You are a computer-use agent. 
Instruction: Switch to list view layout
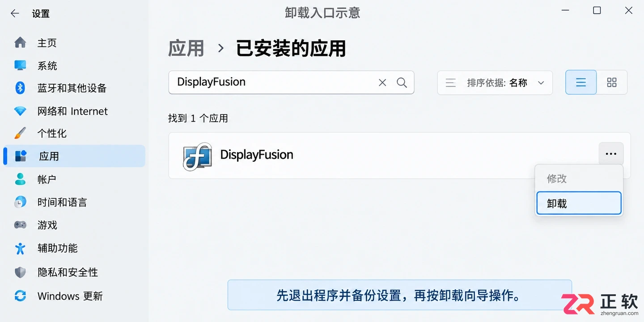pos(581,82)
